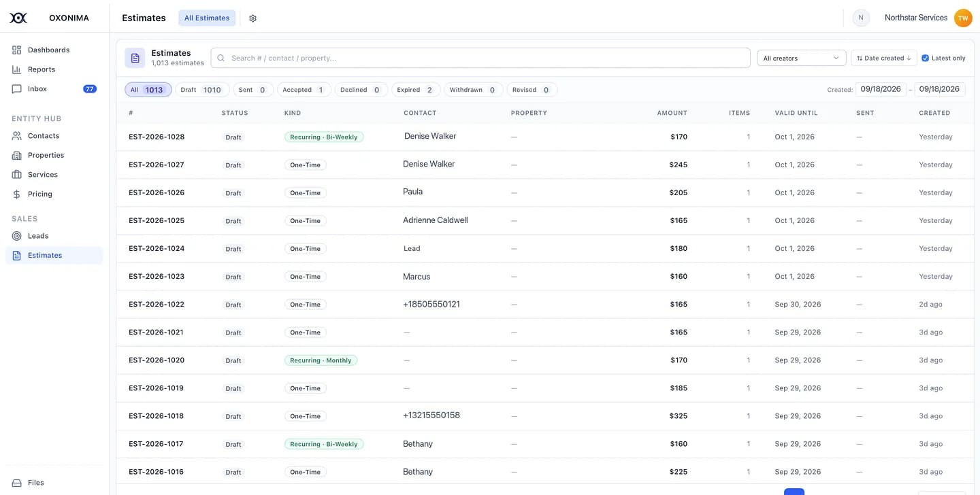Filter by Draft status tab
Viewport: 980px width, 495px height.
202,90
